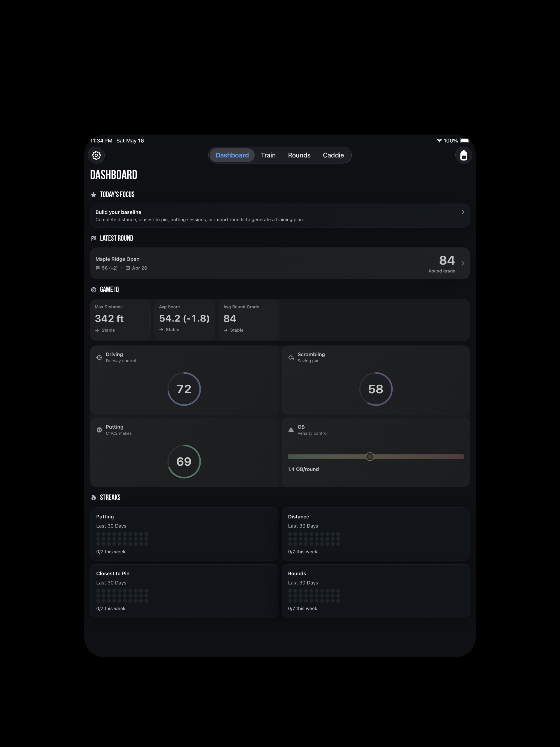The image size is (560, 747).
Task: Select the Max Distance 342 ft card
Action: tap(120, 320)
